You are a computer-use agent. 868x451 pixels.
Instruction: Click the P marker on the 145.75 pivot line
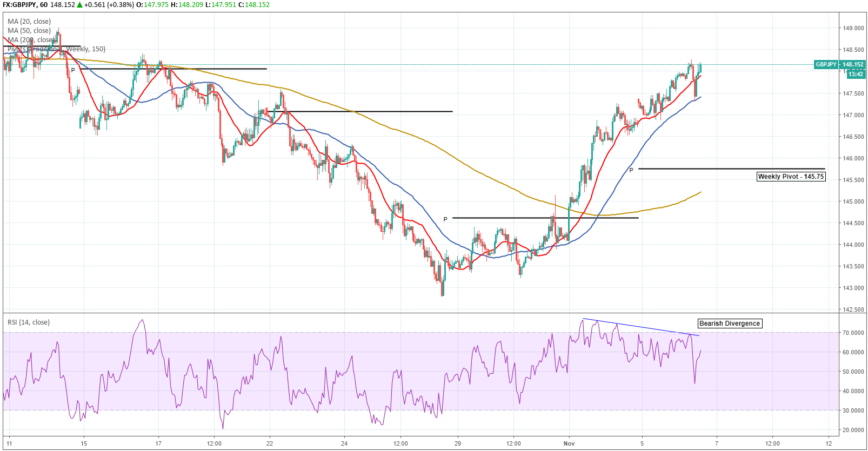coord(631,170)
